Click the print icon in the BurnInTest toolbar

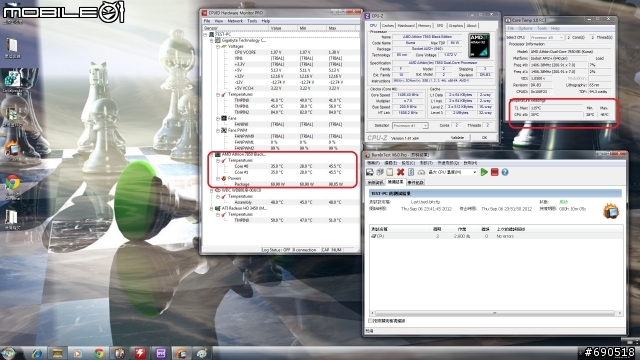[x=380, y=172]
